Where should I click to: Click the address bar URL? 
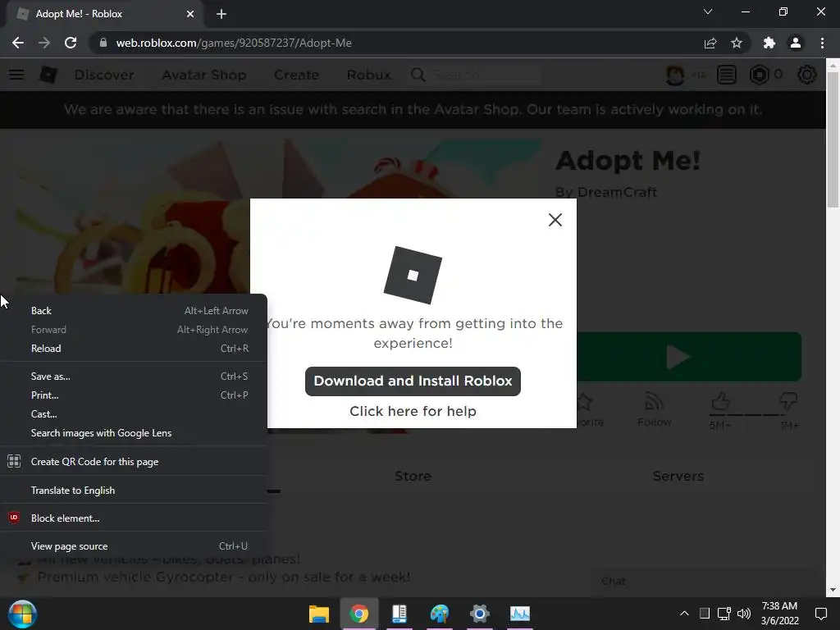234,43
